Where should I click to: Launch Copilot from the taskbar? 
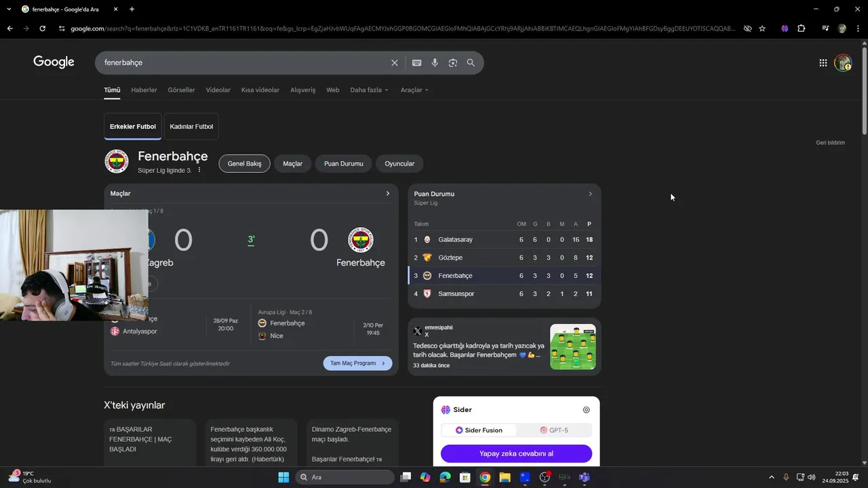click(425, 477)
